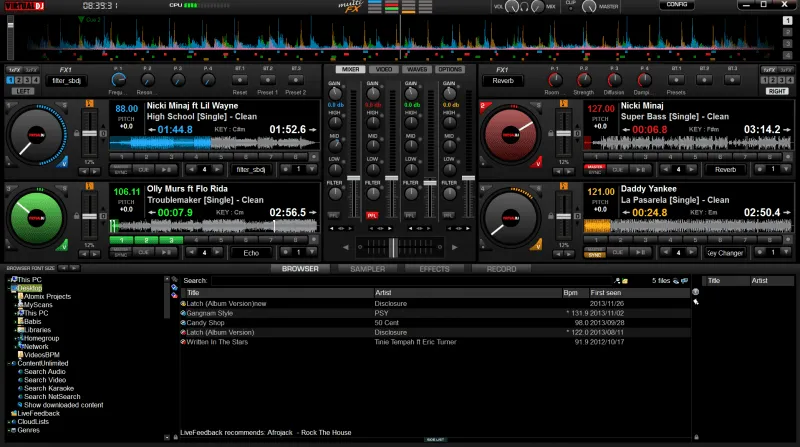Expand the ContentUnlimited tree node
Viewport: 800px width, 447px height.
[9, 364]
